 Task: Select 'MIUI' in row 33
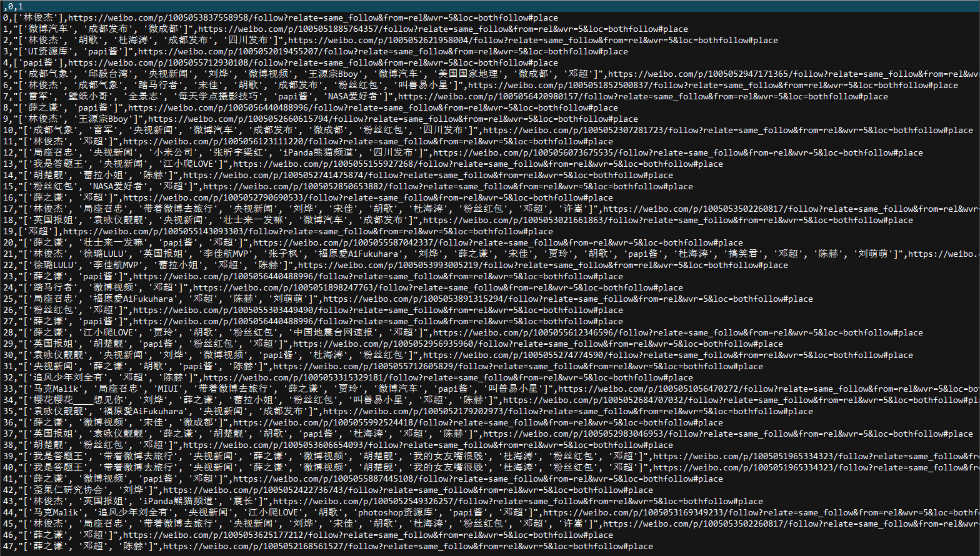click(x=168, y=389)
